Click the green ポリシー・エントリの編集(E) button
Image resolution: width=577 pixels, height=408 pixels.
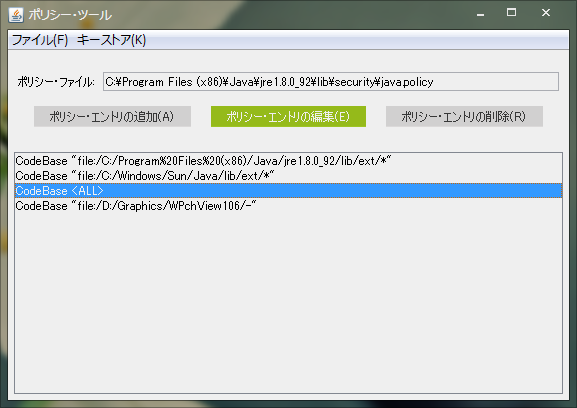tap(288, 117)
